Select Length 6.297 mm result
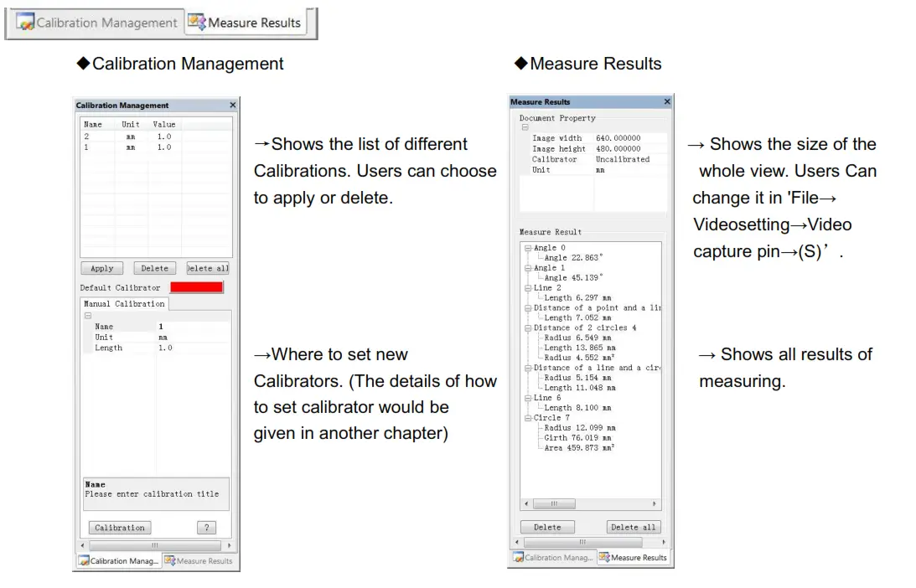Viewport: 916px width, 588px height. 577,298
